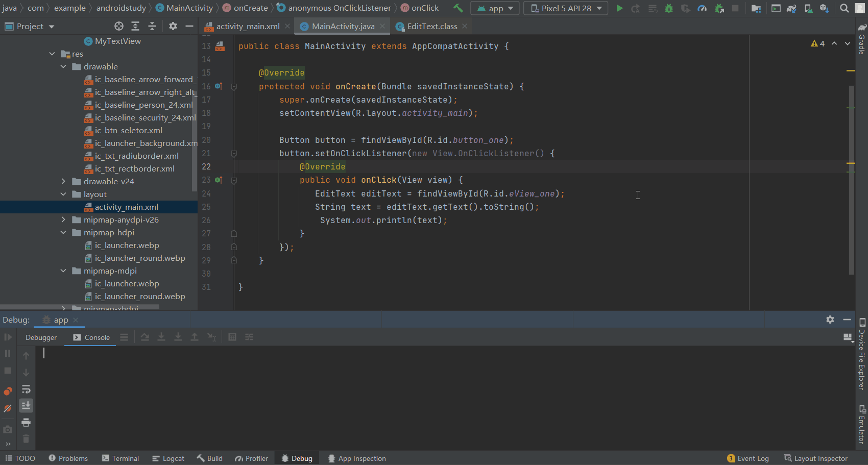Switch to activity_main.xml editor tab
The image size is (868, 465).
pyautogui.click(x=248, y=26)
